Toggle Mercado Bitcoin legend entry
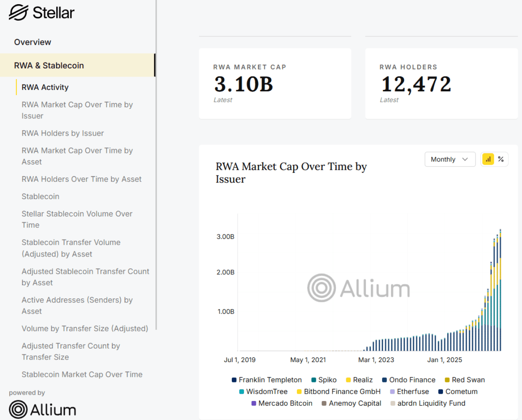This screenshot has height=420, width=522. coord(282,404)
